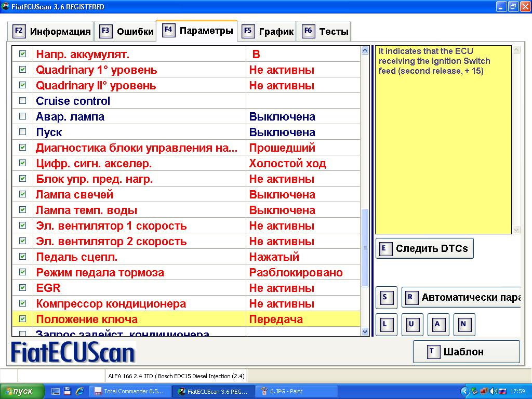
Task: Launch Internet Explorer from quick launch
Action: [79, 391]
